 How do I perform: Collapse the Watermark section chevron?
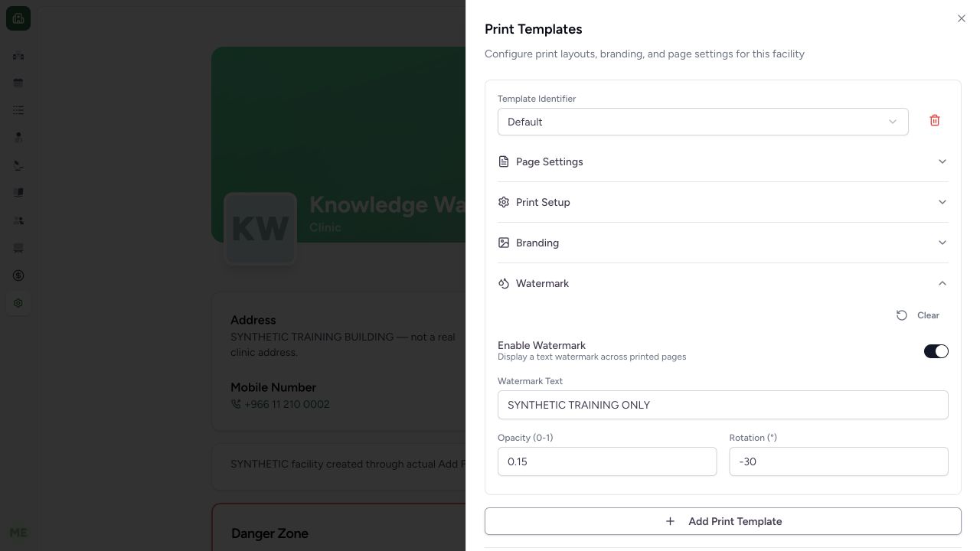point(942,283)
